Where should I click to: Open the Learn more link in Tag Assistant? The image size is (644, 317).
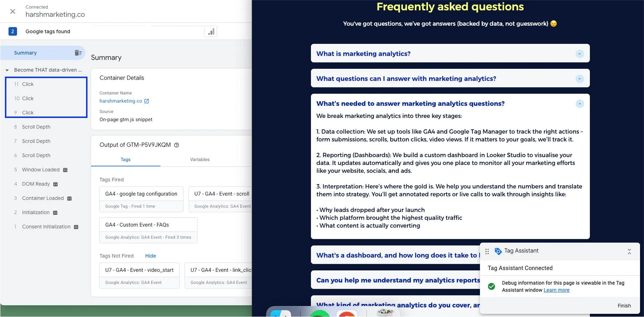pos(556,290)
